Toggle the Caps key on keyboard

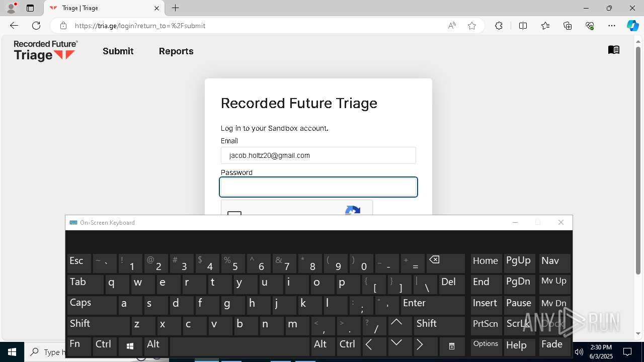[x=92, y=305]
